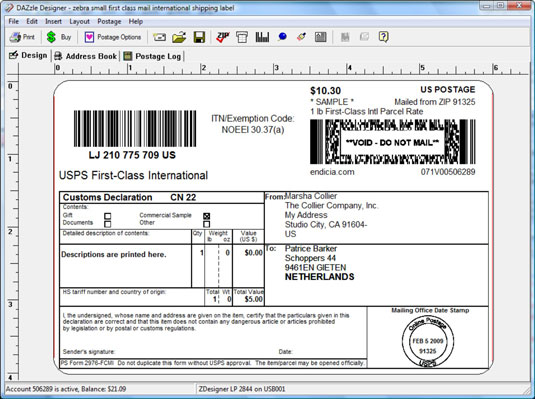This screenshot has width=535, height=399.
Task: Switch to the Postage Log tab
Action: click(x=152, y=56)
